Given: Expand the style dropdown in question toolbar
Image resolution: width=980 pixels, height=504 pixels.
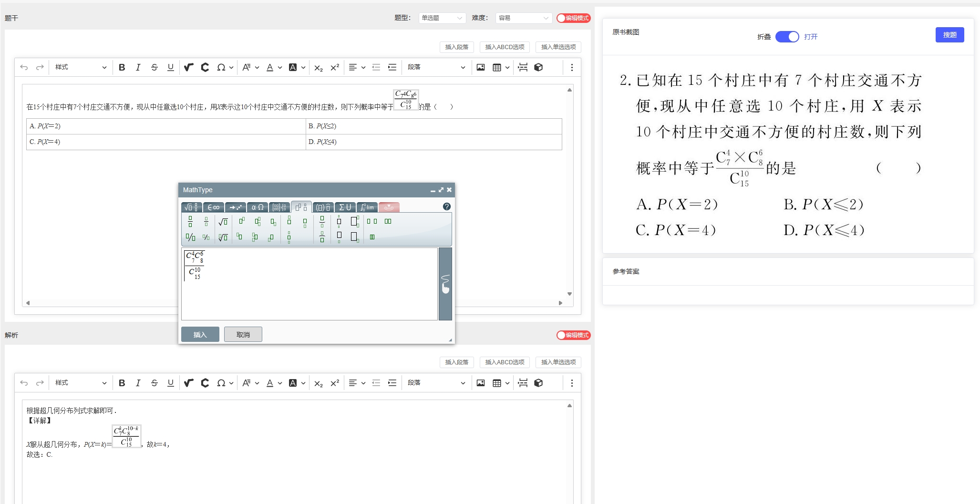Looking at the screenshot, I should pyautogui.click(x=81, y=67).
